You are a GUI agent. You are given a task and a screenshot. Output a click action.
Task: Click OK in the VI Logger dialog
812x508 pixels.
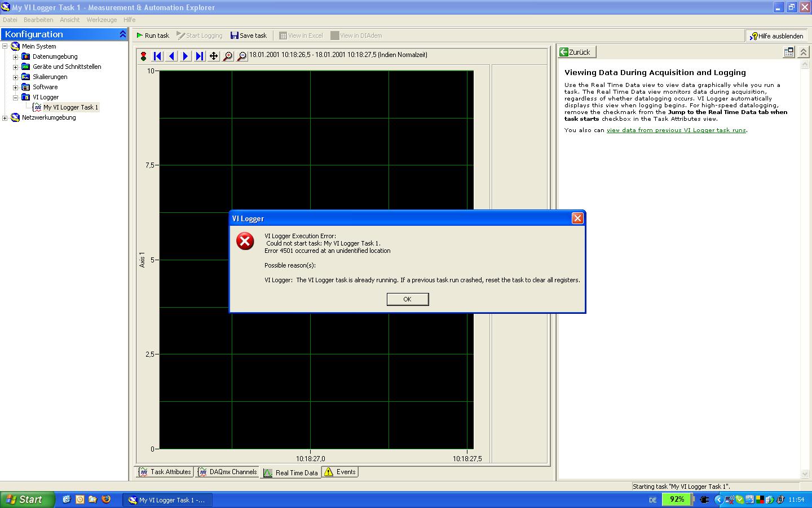click(x=408, y=299)
